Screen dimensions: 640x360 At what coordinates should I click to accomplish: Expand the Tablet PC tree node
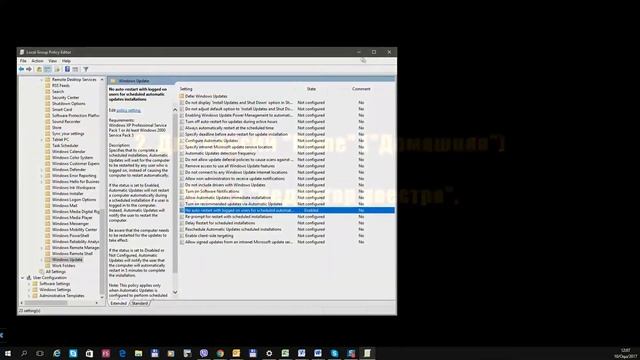42,140
